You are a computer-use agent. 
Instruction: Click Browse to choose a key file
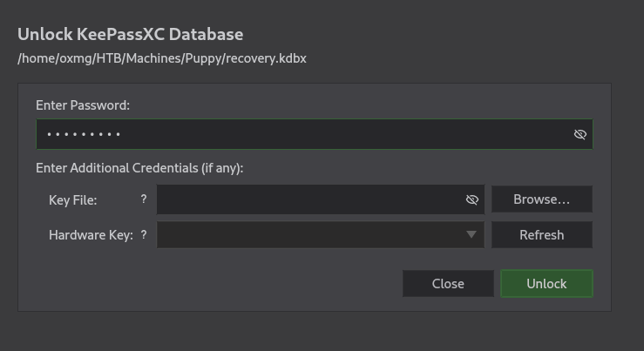point(541,199)
